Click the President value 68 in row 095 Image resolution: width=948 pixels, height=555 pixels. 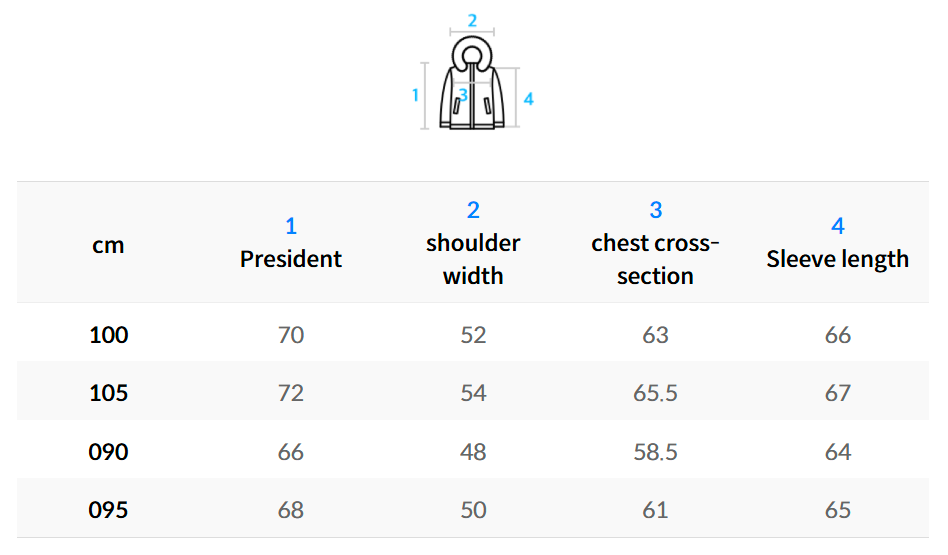click(291, 510)
